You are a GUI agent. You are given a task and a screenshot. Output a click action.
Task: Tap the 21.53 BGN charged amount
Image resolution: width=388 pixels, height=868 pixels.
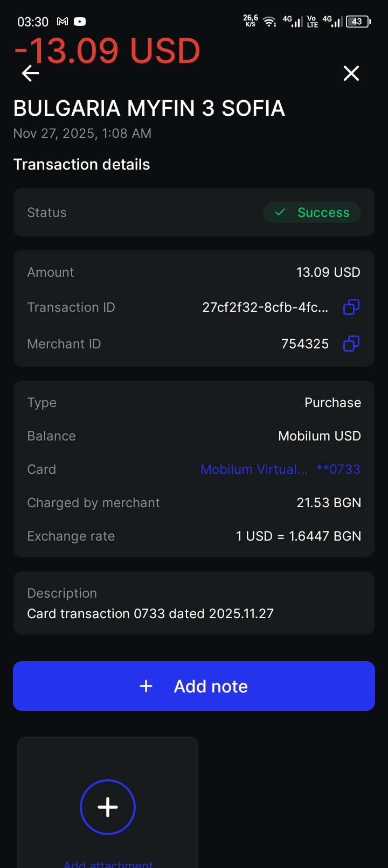[329, 503]
